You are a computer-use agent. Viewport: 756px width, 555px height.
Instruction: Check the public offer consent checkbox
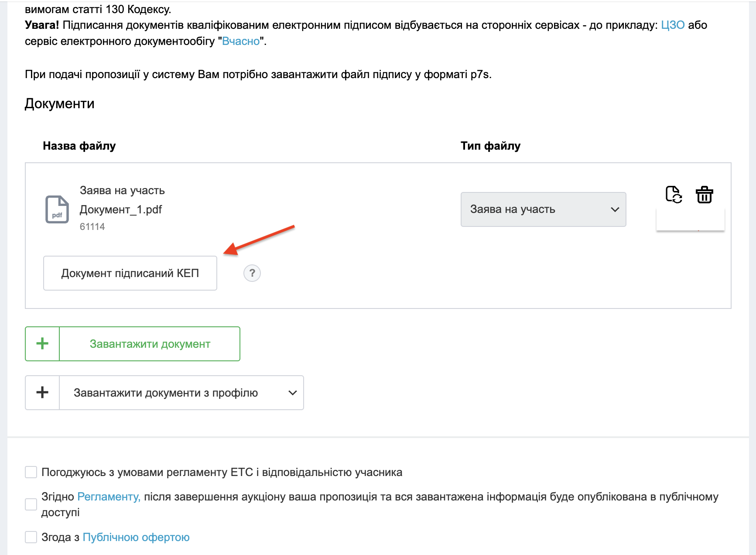point(31,537)
